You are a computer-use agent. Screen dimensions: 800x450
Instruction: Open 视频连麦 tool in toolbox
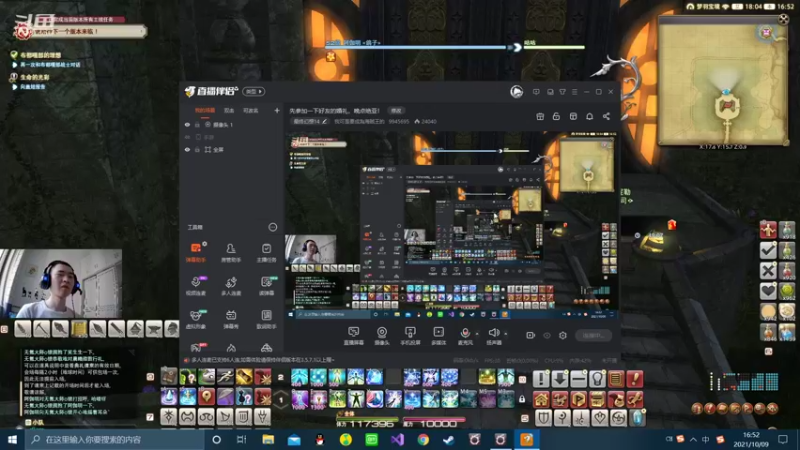tap(195, 286)
